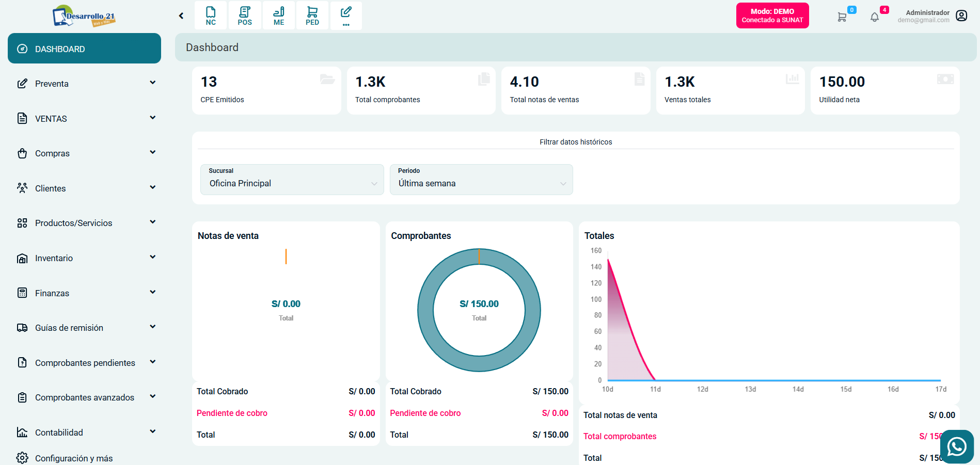Click the ME toolbar shortcut
This screenshot has height=465, width=980.
point(279,15)
